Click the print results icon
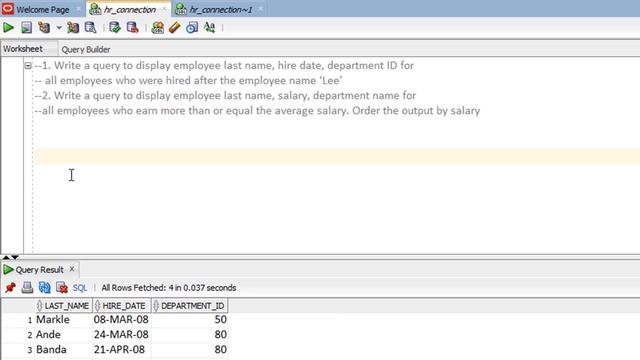 [x=27, y=288]
